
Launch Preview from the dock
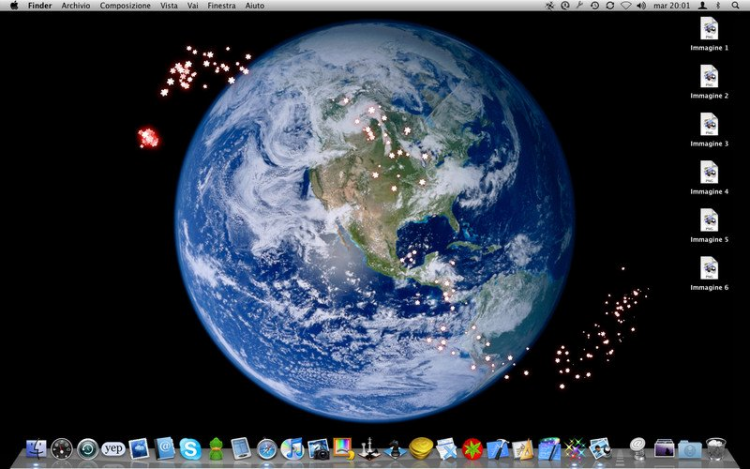click(601, 449)
